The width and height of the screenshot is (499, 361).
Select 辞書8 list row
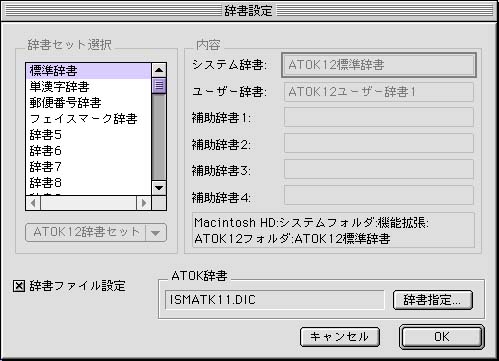88,183
